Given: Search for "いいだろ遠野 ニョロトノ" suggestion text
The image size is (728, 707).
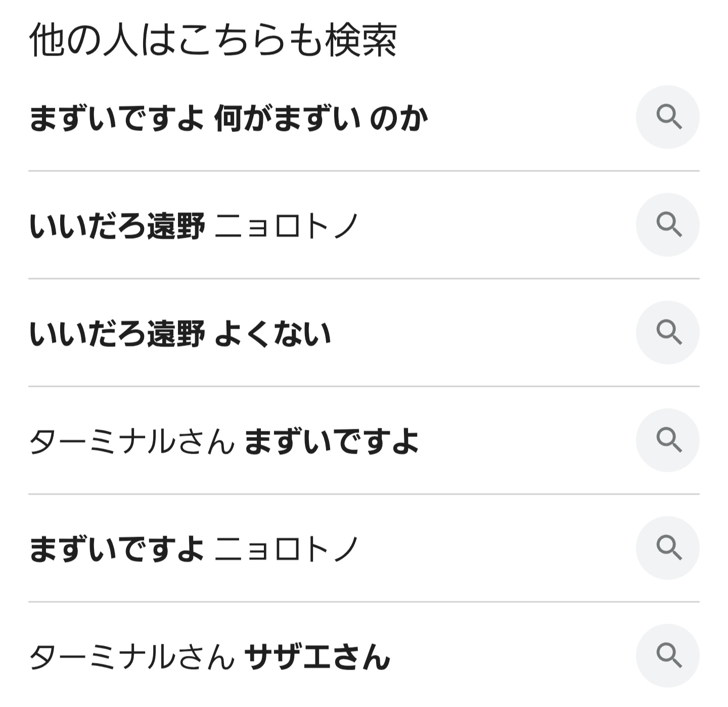Looking at the screenshot, I should pyautogui.click(x=194, y=226).
